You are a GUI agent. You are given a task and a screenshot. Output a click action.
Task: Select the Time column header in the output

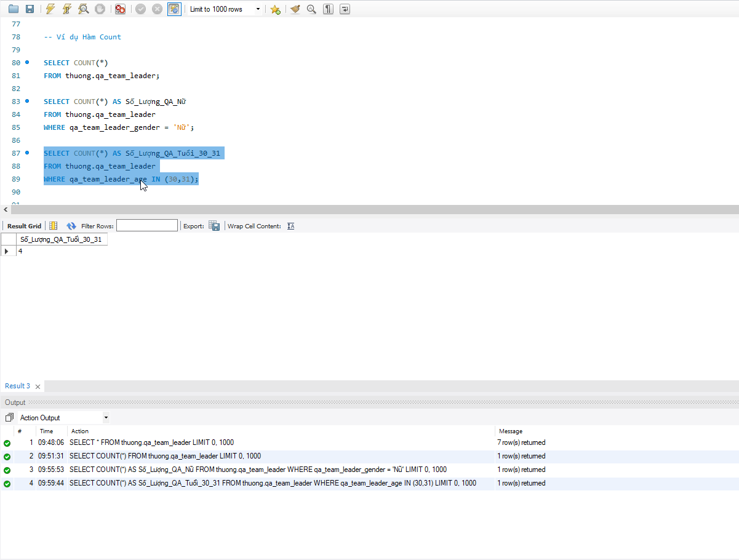click(x=46, y=431)
